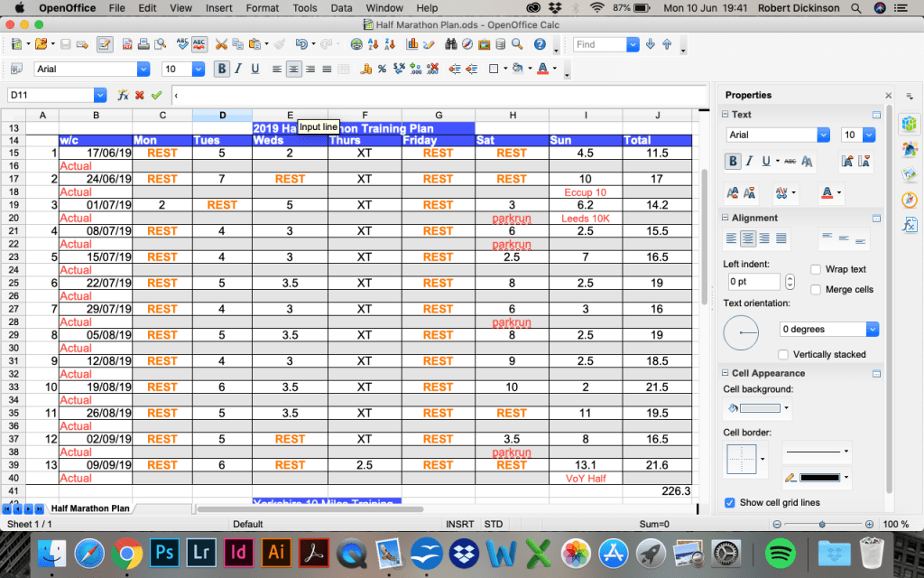Select the Half Marathon Plan sheet tab

point(89,508)
